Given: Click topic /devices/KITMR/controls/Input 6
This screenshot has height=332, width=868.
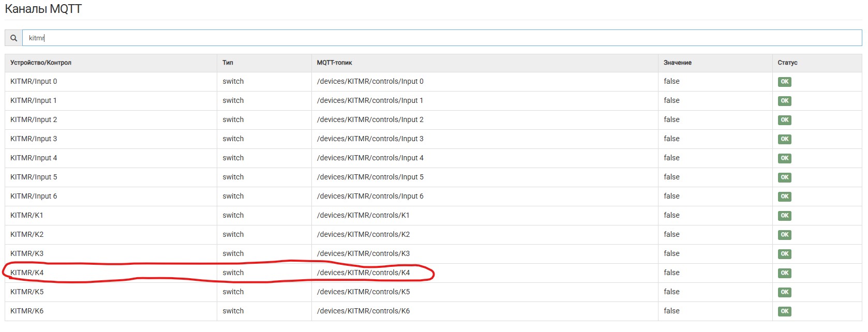Looking at the screenshot, I should click(x=370, y=196).
